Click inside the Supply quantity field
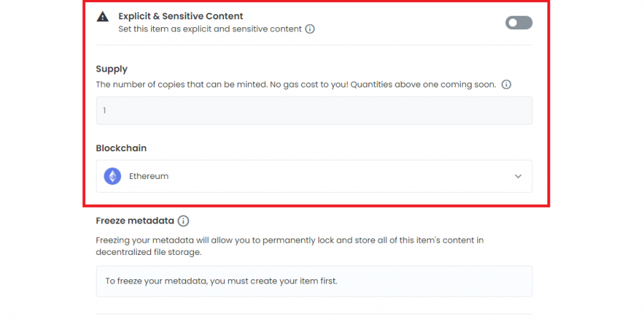 click(314, 110)
